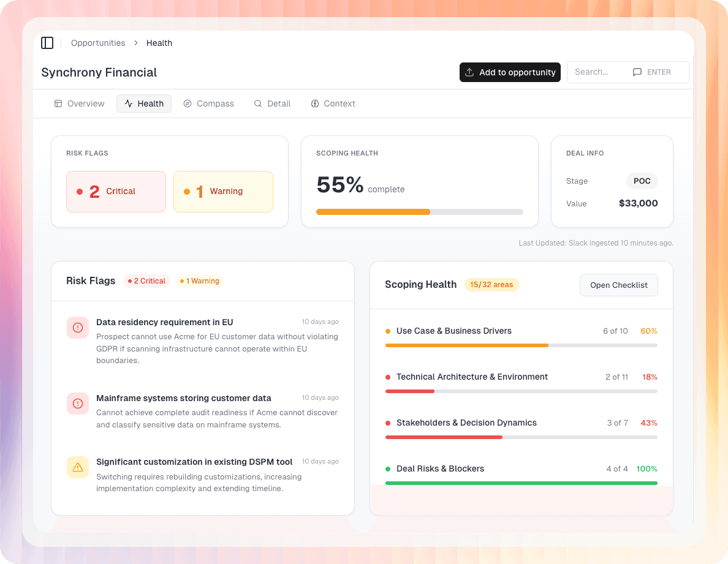Image resolution: width=728 pixels, height=564 pixels.
Task: Click the 43% percentage value
Action: pos(648,423)
